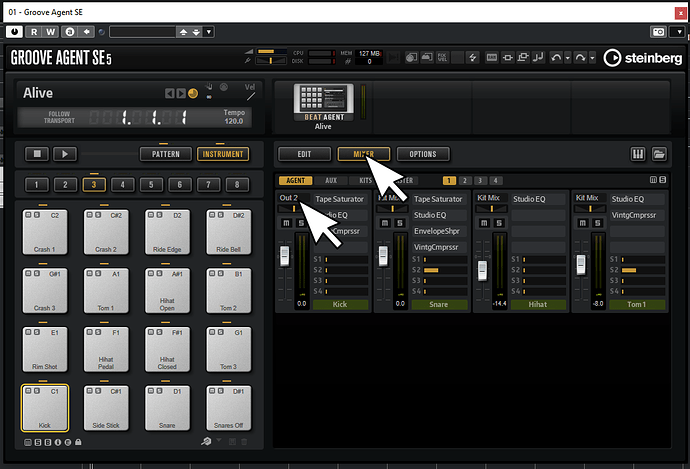Viewport: 690px width, 469px height.
Task: Enable Write automation (W) button
Action: [51, 32]
